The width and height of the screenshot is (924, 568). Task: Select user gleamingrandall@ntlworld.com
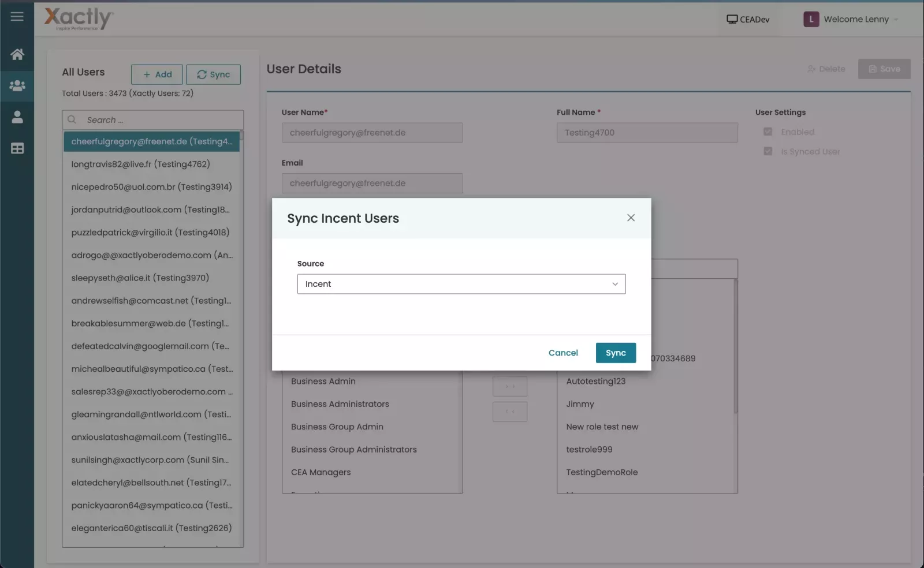pyautogui.click(x=151, y=414)
